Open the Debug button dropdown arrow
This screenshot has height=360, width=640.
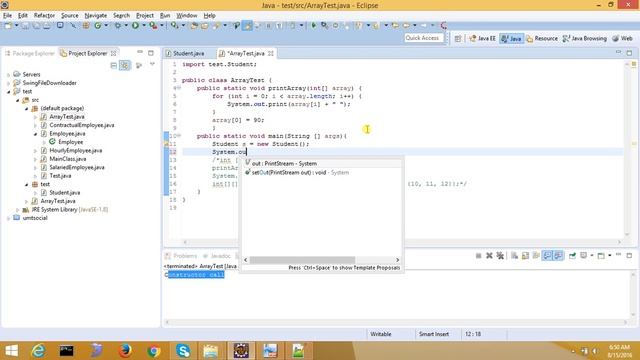point(126,26)
